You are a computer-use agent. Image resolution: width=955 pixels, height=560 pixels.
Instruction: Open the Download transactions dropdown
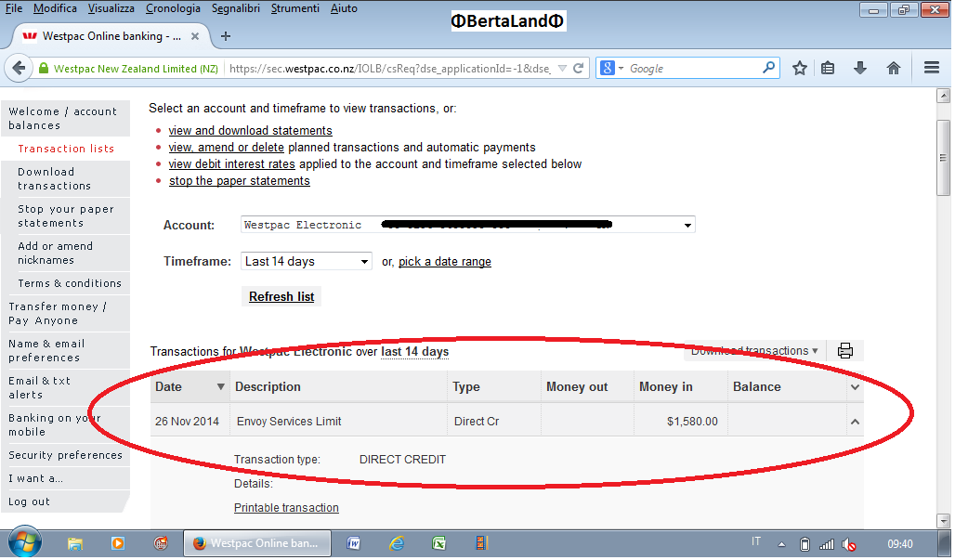[754, 351]
